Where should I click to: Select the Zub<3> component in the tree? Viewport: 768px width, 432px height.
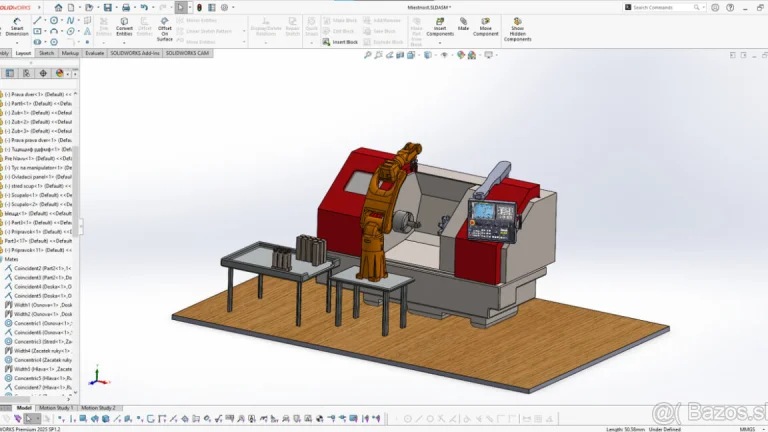(x=38, y=131)
